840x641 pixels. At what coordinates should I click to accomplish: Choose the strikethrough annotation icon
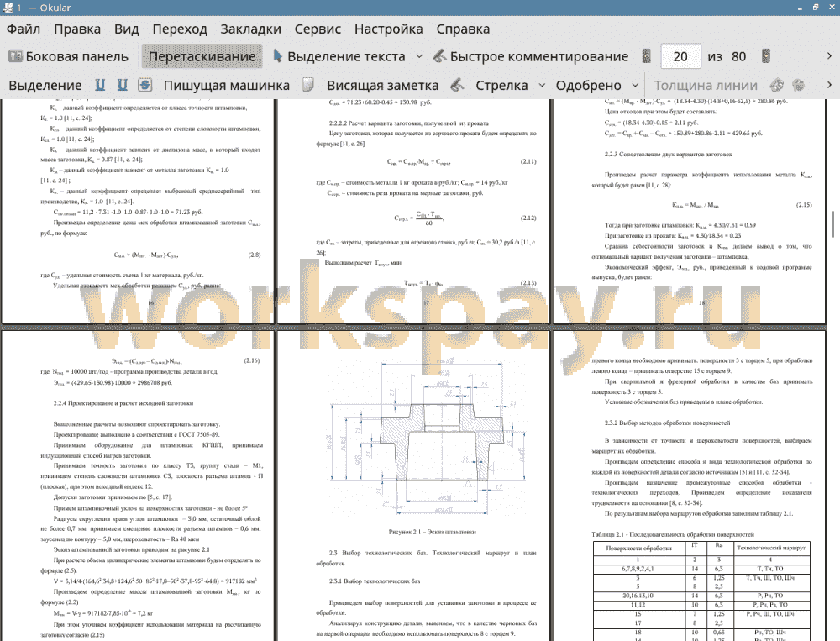(144, 85)
